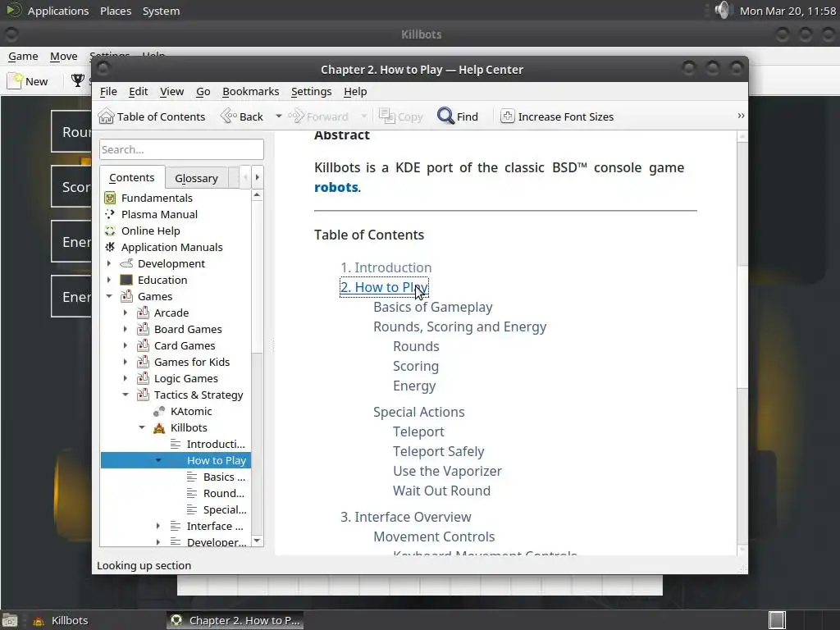Screen dimensions: 840x630
Task: Collapse the Tactics & Strategy node
Action: [x=126, y=395]
